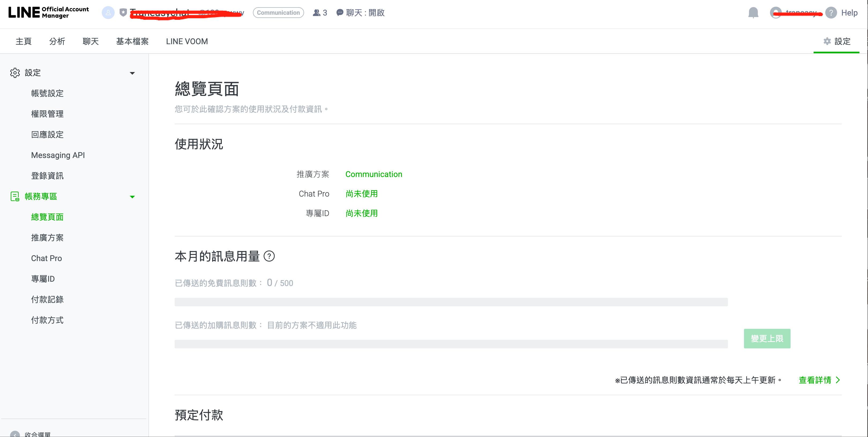Screen dimensions: 868x437
Task: Open the 聊天 top navigation tab
Action: point(90,42)
